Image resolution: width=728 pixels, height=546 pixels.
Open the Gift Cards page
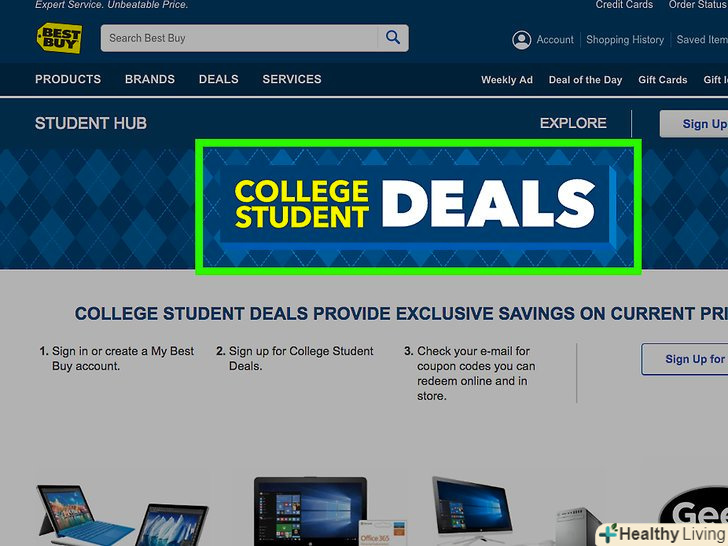[x=663, y=80]
